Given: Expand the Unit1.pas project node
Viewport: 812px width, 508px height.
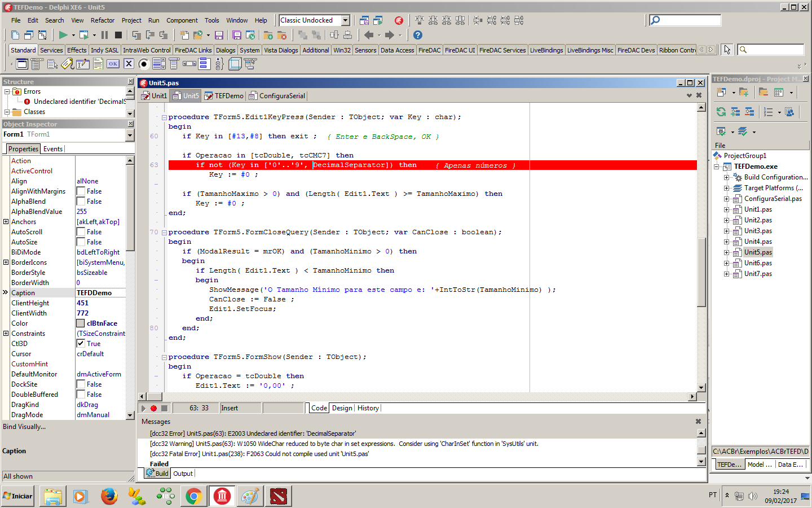Looking at the screenshot, I should tap(727, 209).
